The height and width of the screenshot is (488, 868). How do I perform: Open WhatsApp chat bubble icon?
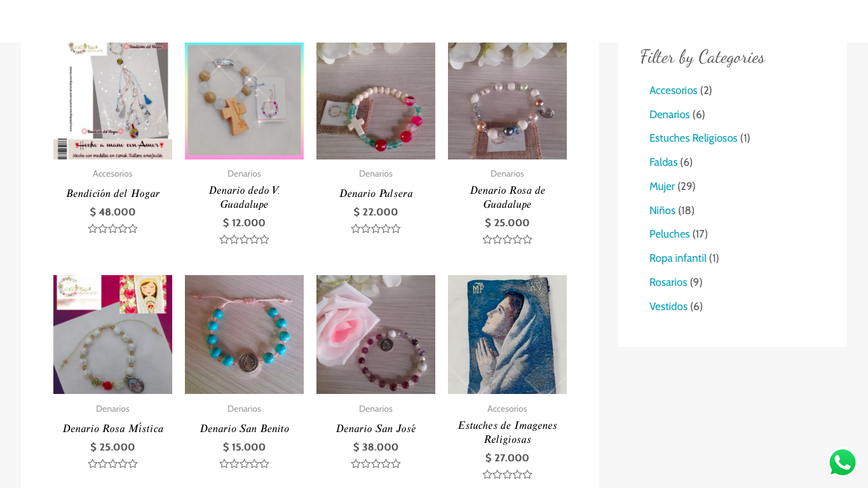[x=843, y=463]
